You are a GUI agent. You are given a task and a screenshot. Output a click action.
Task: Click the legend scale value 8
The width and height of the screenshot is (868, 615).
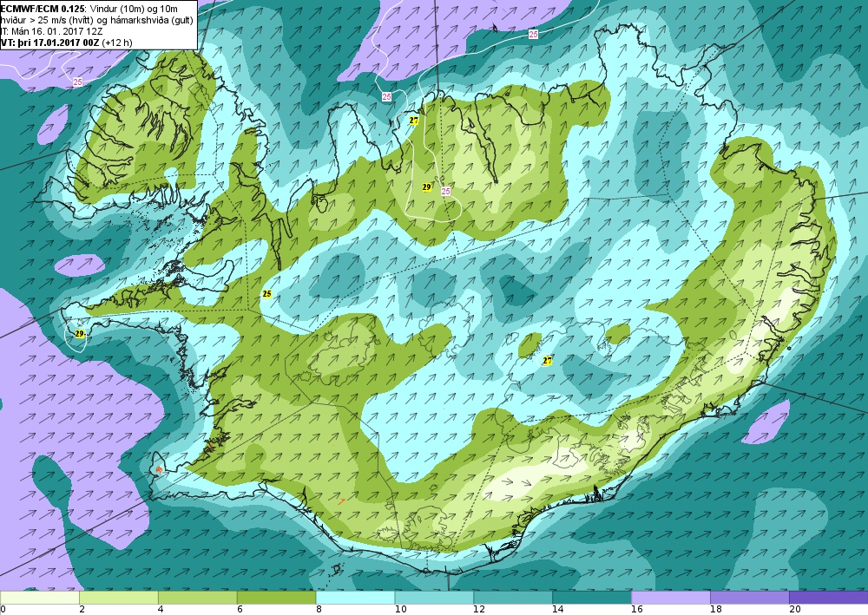click(x=319, y=610)
